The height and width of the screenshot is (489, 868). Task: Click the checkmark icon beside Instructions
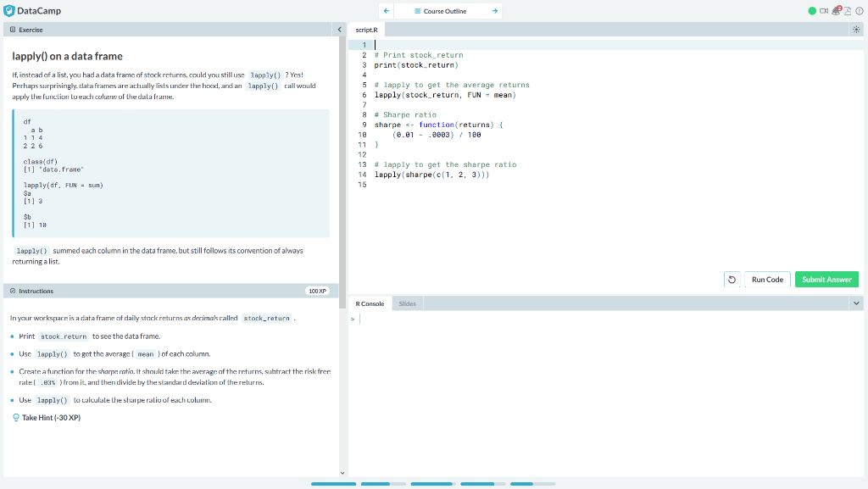[11, 291]
